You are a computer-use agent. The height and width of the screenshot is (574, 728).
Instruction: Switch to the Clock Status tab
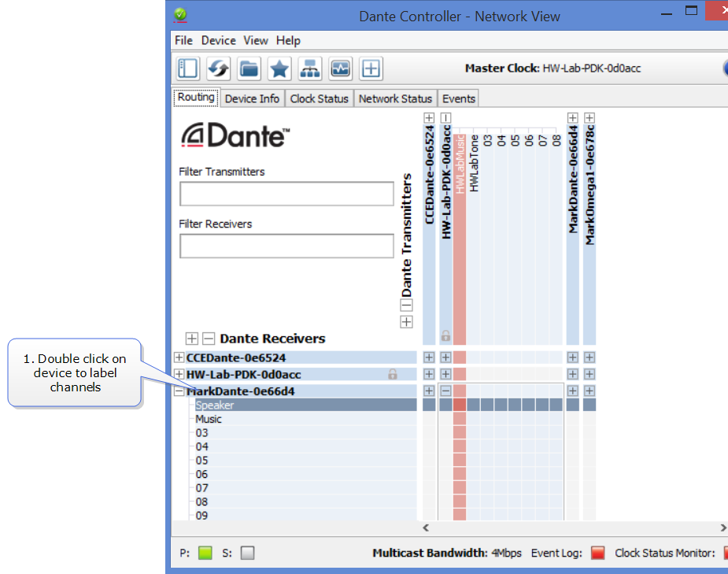319,98
